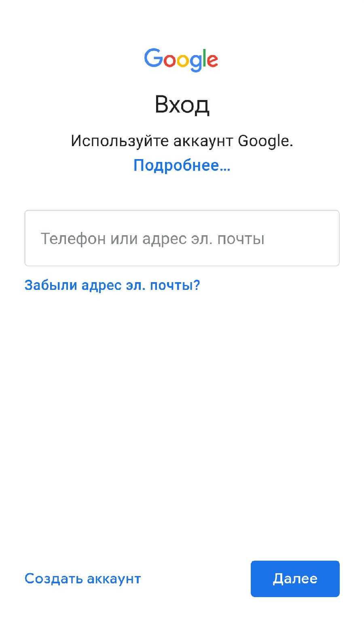Open the "Создать аккаунт" link

point(83,578)
